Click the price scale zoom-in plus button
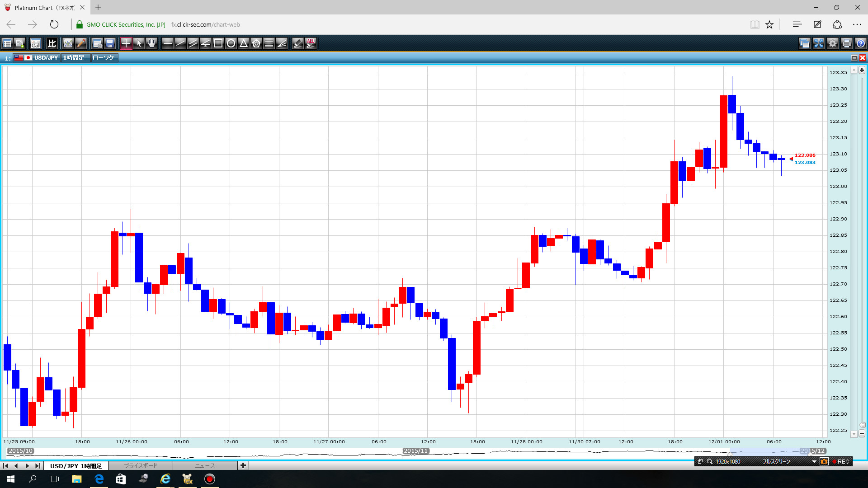Viewport: 868px width, 488px height. point(862,70)
